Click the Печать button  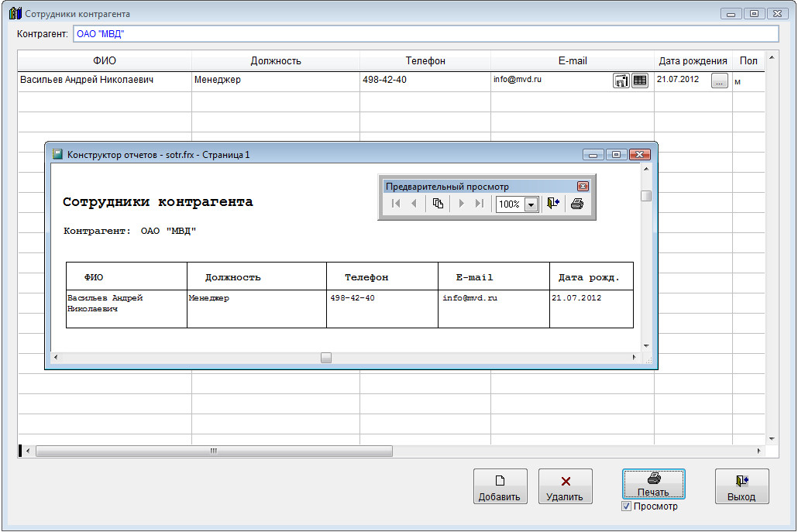coord(653,484)
